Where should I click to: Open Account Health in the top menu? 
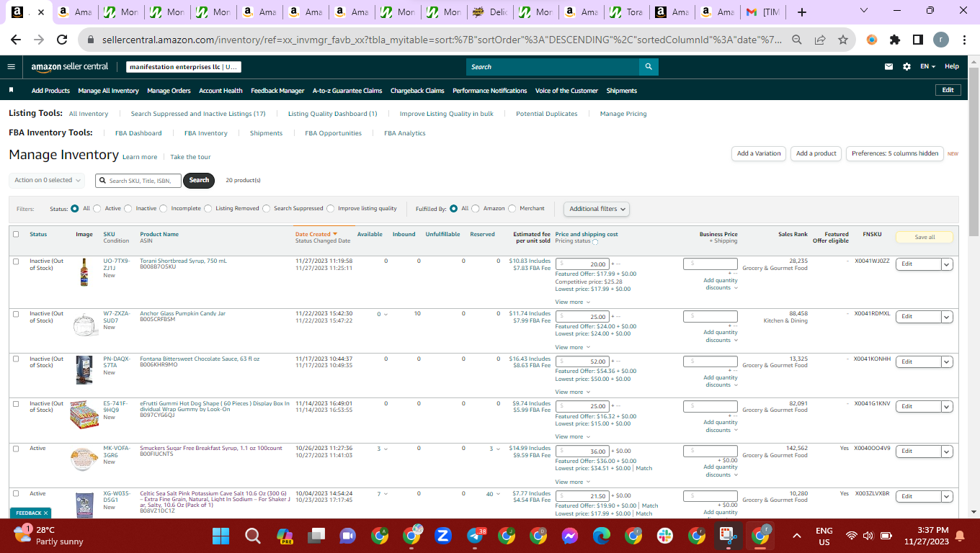(220, 91)
